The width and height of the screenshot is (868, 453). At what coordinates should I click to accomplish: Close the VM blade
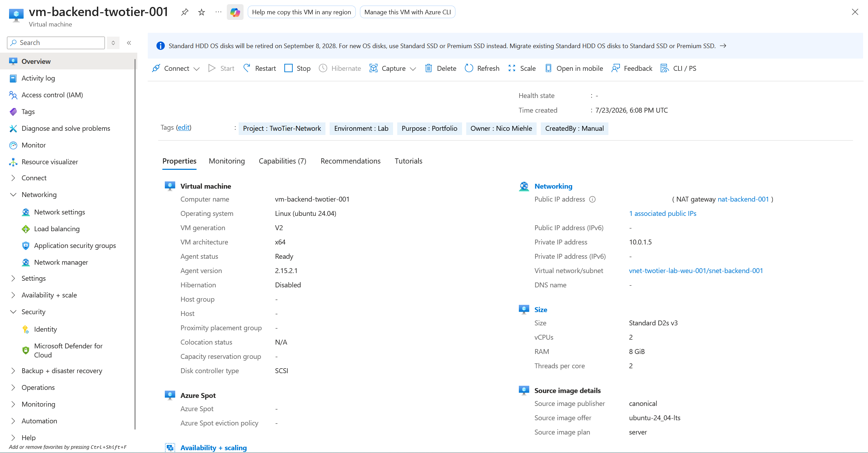pyautogui.click(x=855, y=12)
